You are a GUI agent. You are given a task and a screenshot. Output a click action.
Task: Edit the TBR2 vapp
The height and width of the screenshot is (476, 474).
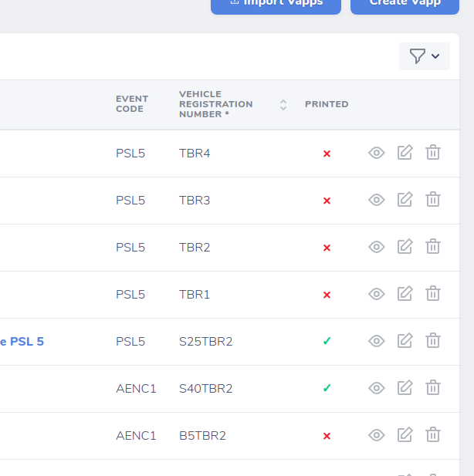405,247
